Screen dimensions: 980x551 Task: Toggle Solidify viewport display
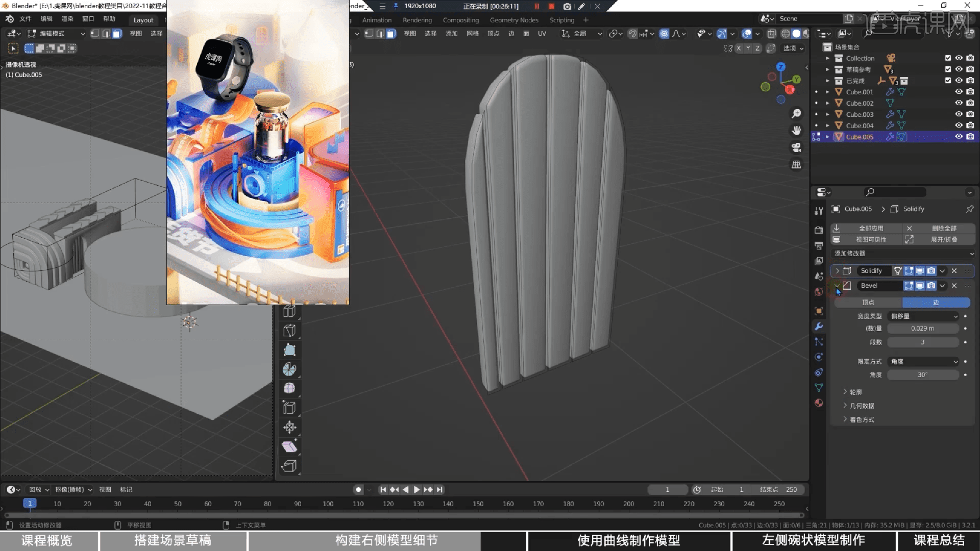point(920,271)
